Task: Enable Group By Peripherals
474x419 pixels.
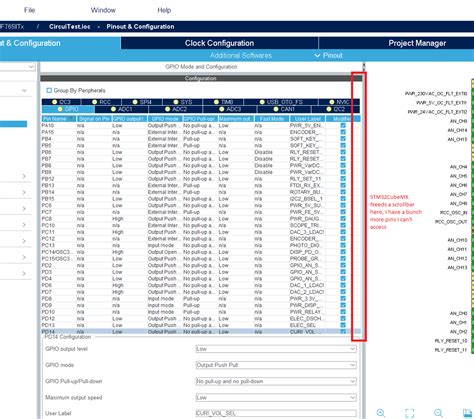Action: pyautogui.click(x=49, y=90)
